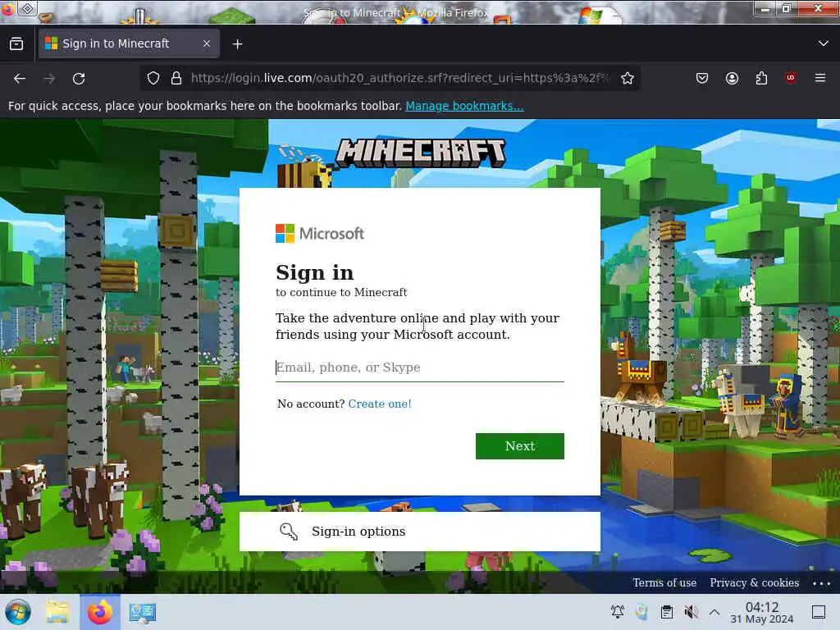Open the Firefox account icon
840x630 pixels.
(732, 78)
